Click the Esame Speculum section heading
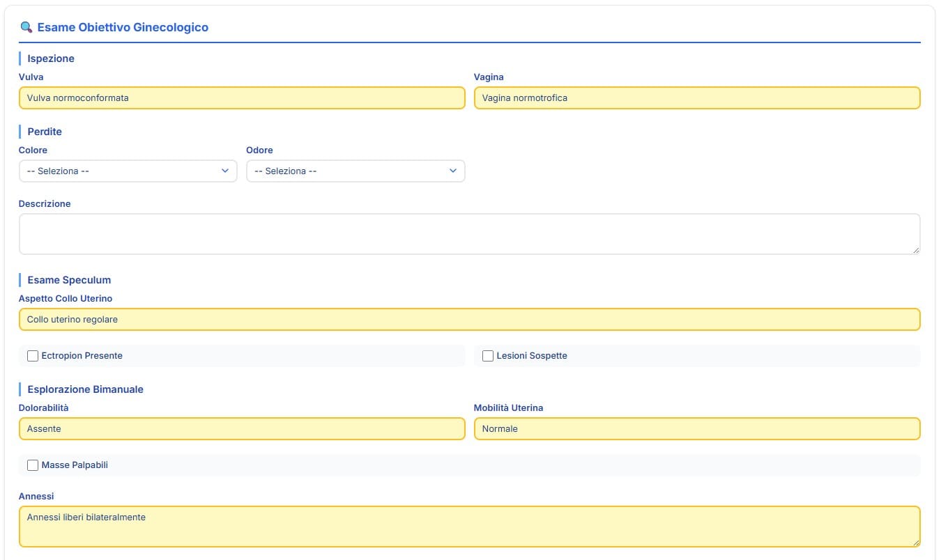Image resolution: width=941 pixels, height=560 pixels. coord(69,280)
